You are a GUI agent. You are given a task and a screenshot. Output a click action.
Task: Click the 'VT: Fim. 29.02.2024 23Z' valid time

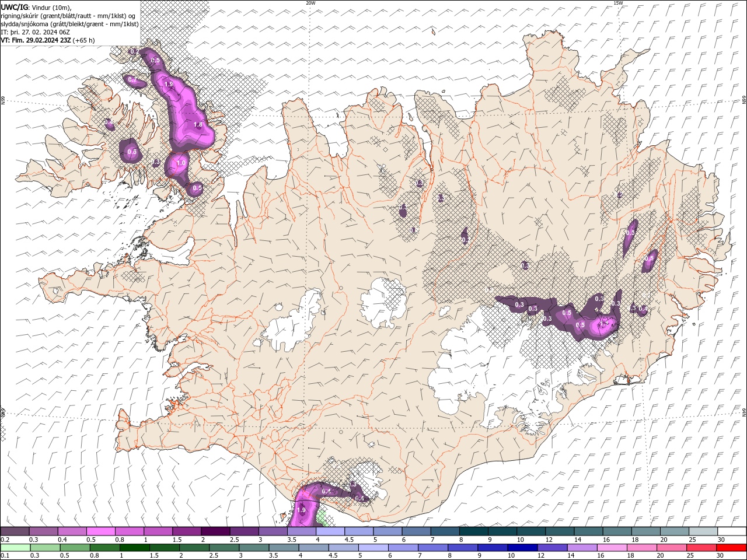[36, 40]
